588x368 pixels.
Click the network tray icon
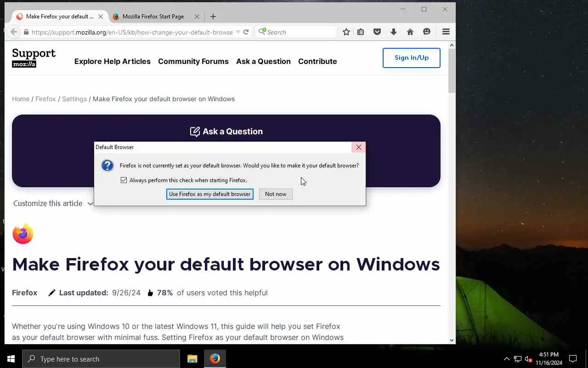tap(517, 359)
